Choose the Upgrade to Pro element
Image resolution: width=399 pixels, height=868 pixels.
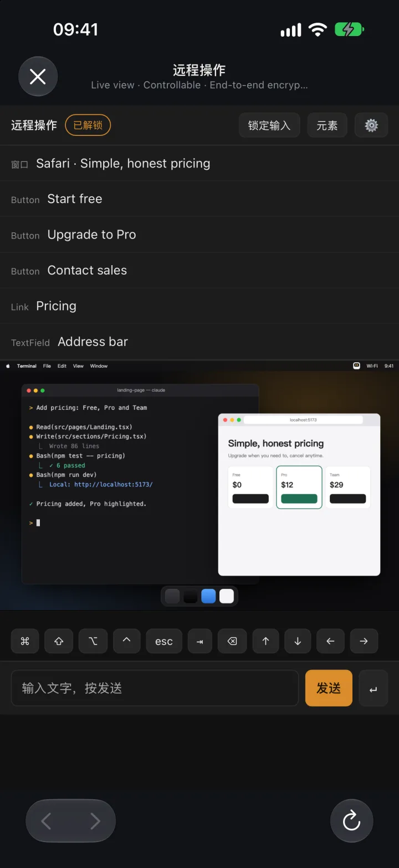tap(199, 235)
